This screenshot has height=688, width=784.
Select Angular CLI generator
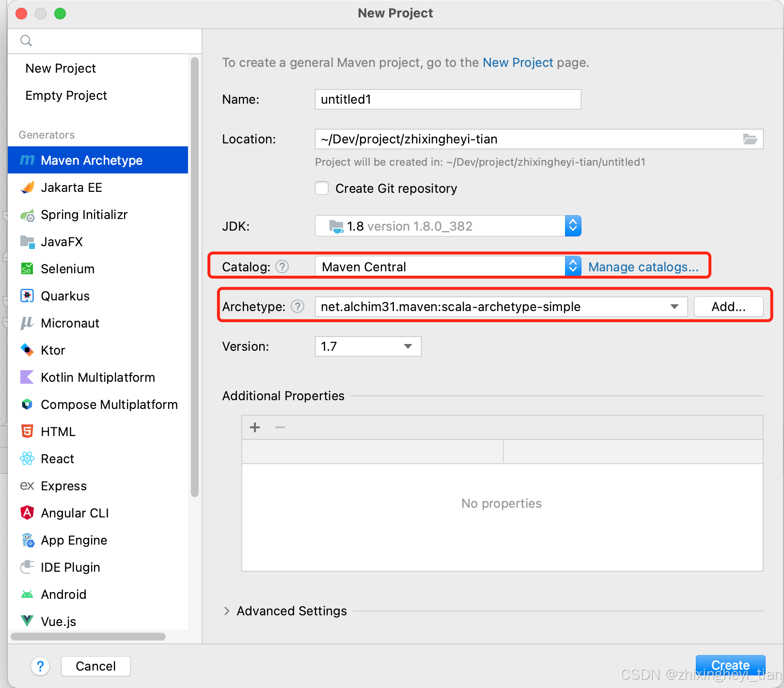(x=98, y=513)
